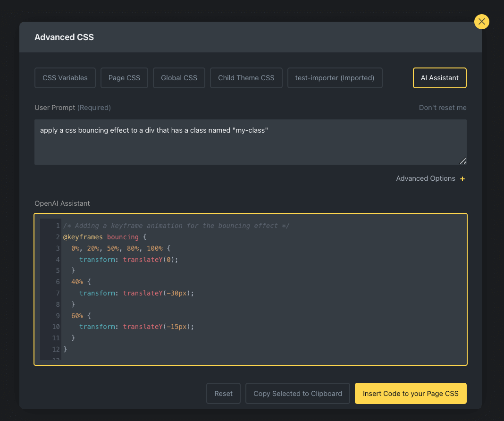The width and height of the screenshot is (504, 421).
Task: Select the AI Assistant tab
Action: click(439, 78)
